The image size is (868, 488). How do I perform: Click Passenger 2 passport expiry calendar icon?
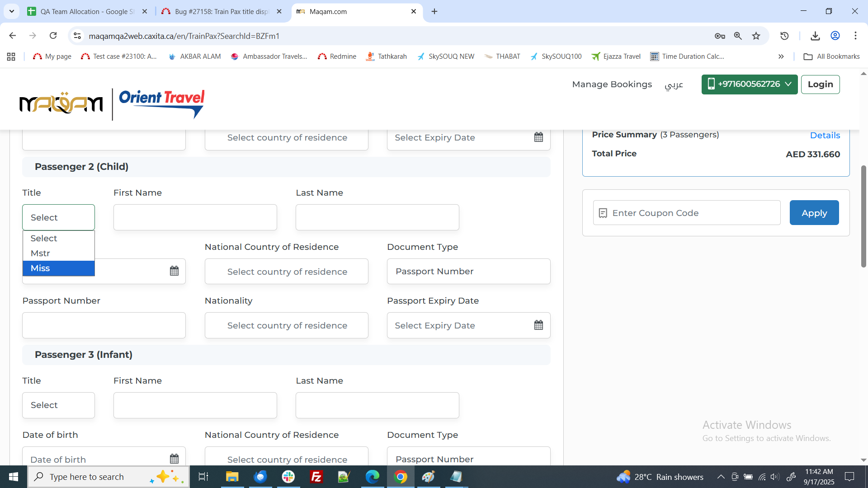point(538,325)
